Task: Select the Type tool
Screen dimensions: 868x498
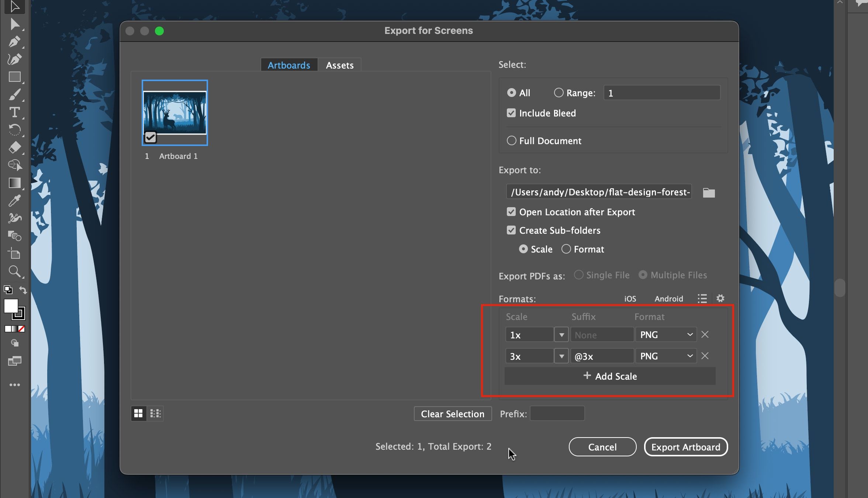Action: (14, 112)
